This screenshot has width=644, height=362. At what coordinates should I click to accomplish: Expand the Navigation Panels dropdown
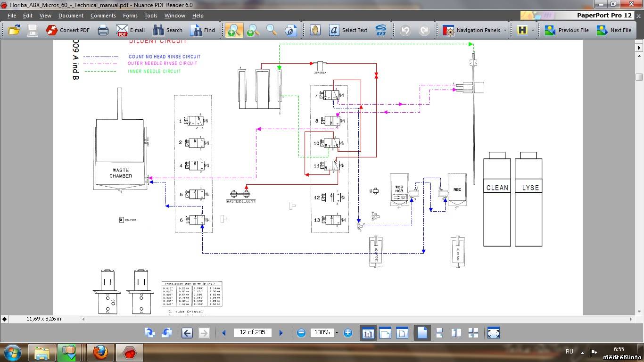[505, 30]
